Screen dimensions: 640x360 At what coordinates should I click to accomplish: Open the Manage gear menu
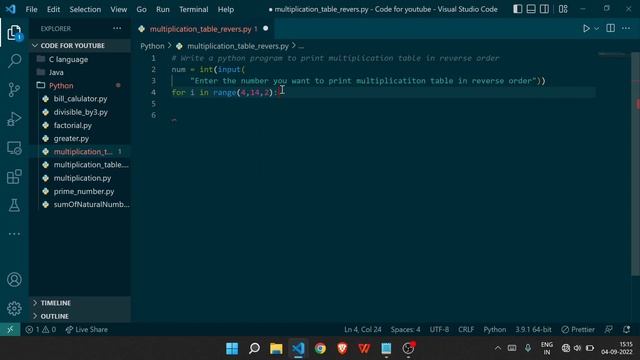pyautogui.click(x=14, y=308)
